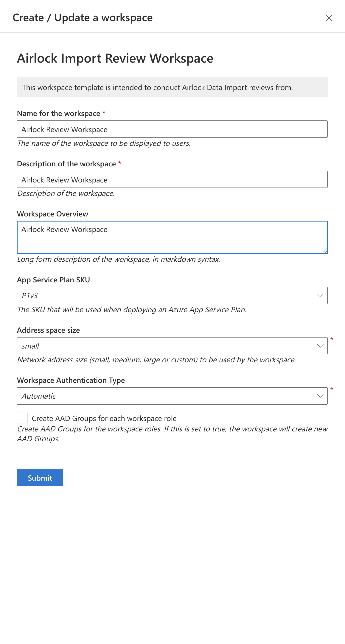Submit the workspace form
Screen dimensions: 345x644
click(40, 478)
